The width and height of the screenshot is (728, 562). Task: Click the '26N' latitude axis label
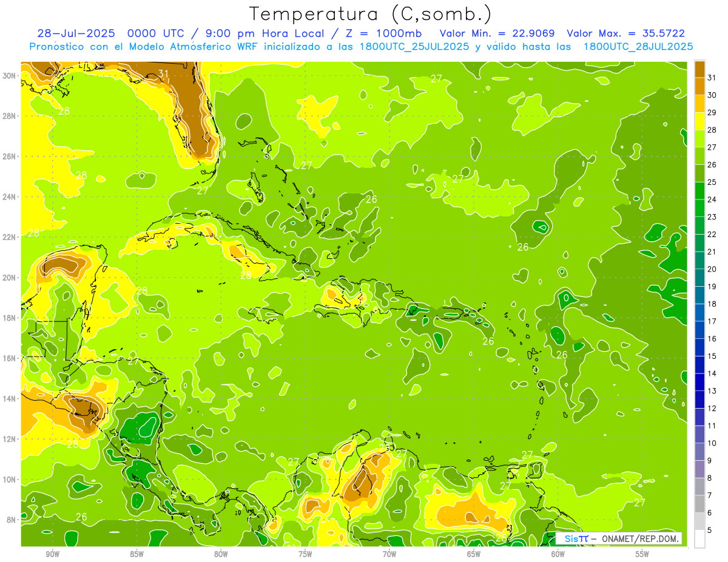[9, 156]
